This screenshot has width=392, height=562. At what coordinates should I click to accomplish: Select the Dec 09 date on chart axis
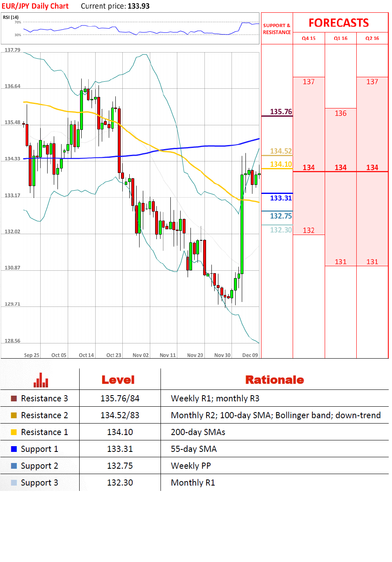point(250,355)
